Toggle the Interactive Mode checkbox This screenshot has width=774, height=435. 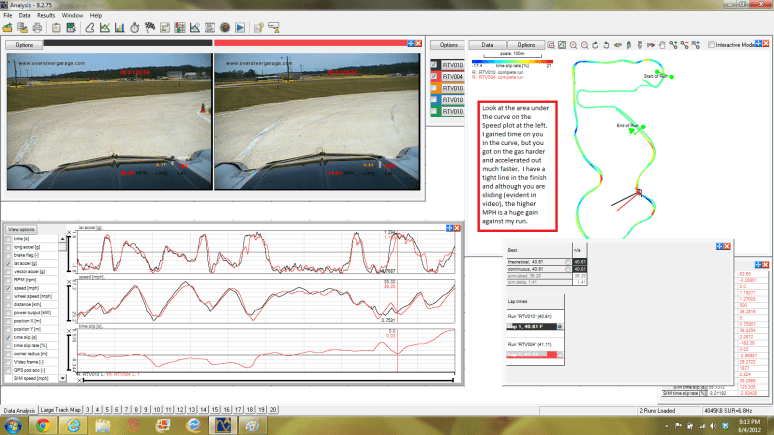pos(711,45)
